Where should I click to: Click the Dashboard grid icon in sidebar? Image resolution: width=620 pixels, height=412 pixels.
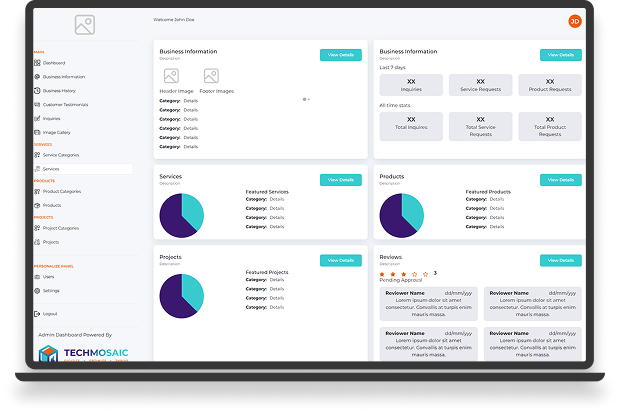(x=37, y=63)
